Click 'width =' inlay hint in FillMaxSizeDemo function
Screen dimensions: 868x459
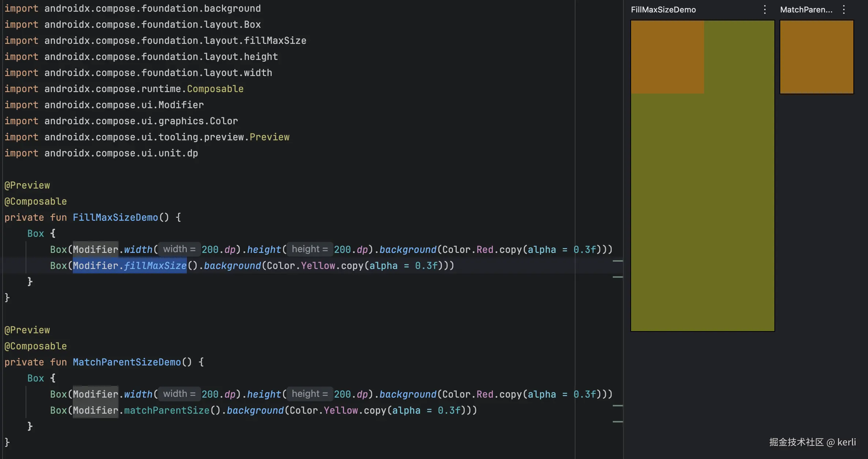(x=179, y=249)
